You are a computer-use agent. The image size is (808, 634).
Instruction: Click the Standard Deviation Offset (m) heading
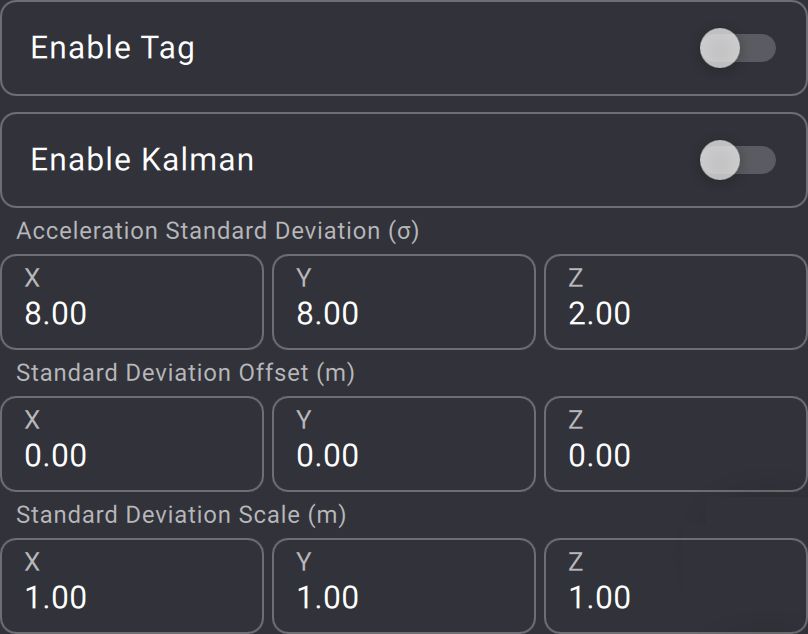coord(185,373)
